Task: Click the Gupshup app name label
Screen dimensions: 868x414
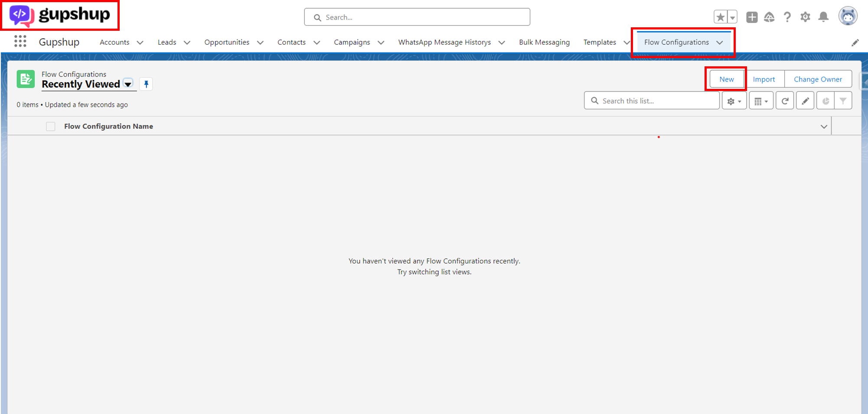Action: pos(59,42)
